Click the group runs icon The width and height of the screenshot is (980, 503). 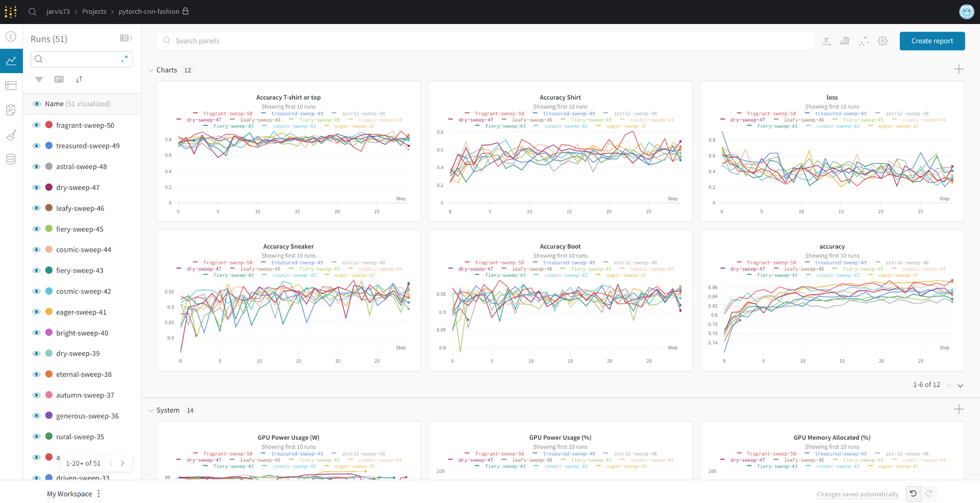click(59, 79)
